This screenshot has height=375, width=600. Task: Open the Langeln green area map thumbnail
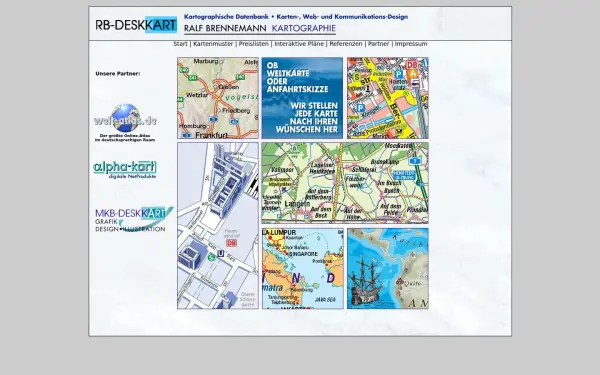(345, 183)
